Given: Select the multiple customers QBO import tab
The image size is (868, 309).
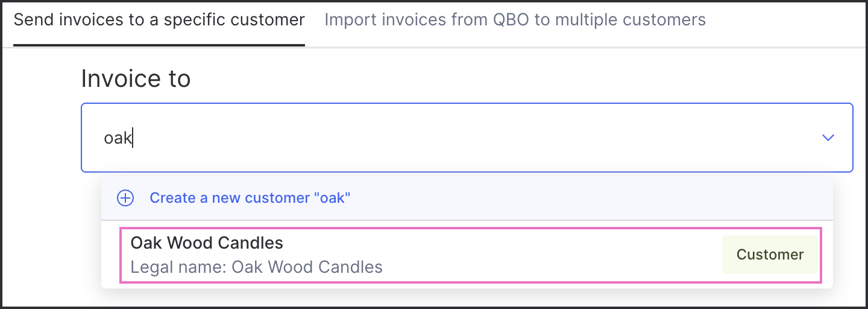Looking at the screenshot, I should (x=515, y=20).
